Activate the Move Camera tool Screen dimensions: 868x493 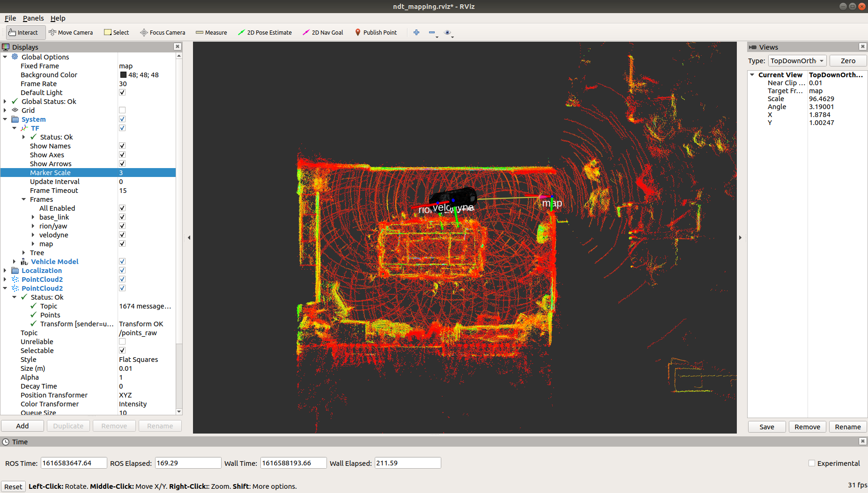pos(71,32)
